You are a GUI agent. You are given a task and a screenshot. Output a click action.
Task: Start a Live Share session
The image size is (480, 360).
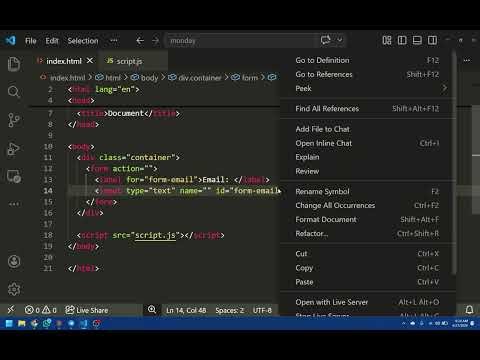[87, 310]
